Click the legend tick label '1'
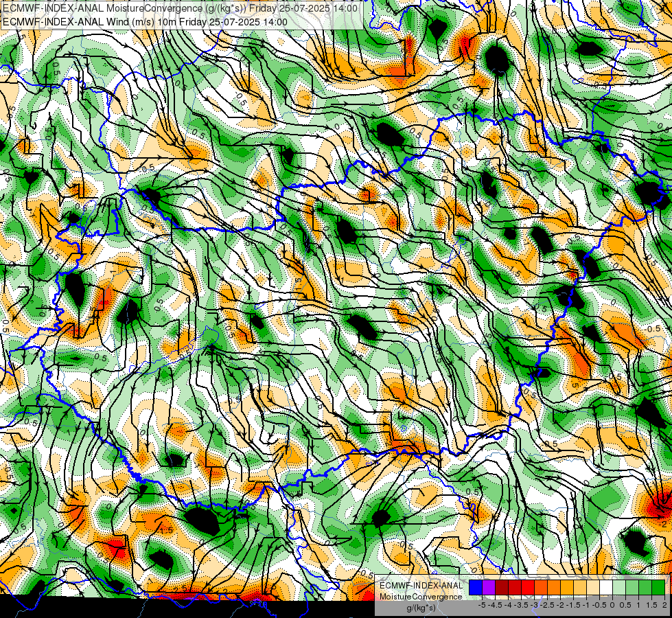The width and height of the screenshot is (672, 618). [x=638, y=605]
